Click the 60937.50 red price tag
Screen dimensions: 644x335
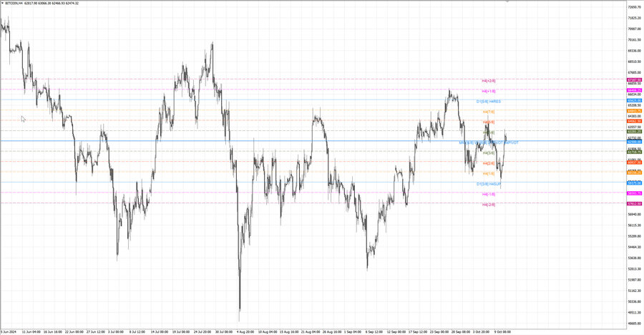[635, 162]
